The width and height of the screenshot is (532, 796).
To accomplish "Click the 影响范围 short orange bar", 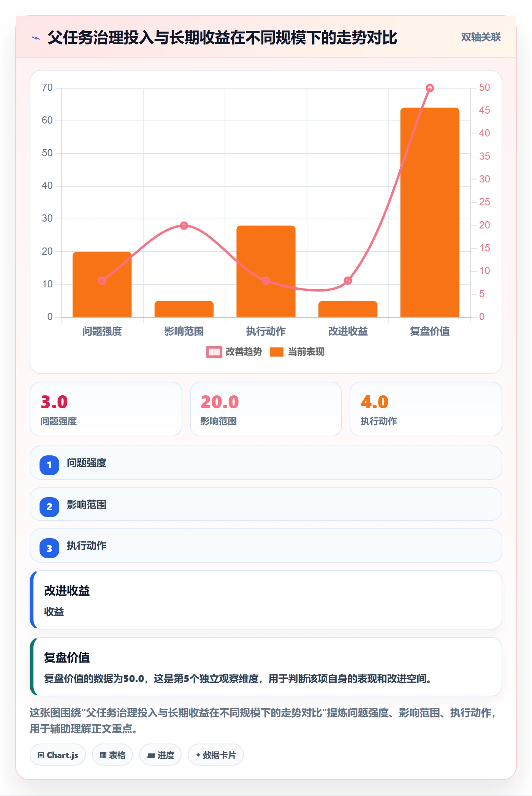I will click(184, 309).
